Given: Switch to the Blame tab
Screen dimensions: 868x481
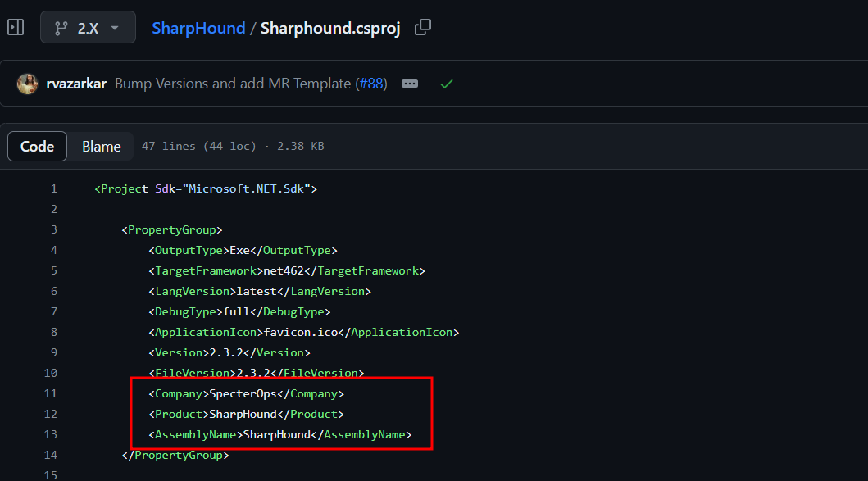Looking at the screenshot, I should (x=100, y=146).
